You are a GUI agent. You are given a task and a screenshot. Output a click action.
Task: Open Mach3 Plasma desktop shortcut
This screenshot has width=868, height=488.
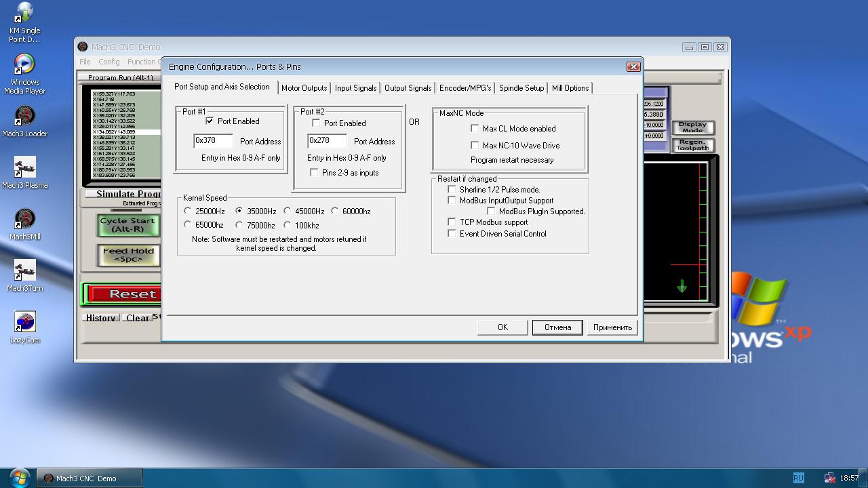click(24, 174)
